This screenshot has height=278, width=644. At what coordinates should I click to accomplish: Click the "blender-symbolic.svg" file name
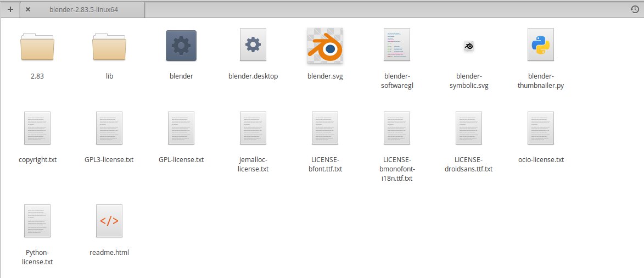tap(469, 81)
